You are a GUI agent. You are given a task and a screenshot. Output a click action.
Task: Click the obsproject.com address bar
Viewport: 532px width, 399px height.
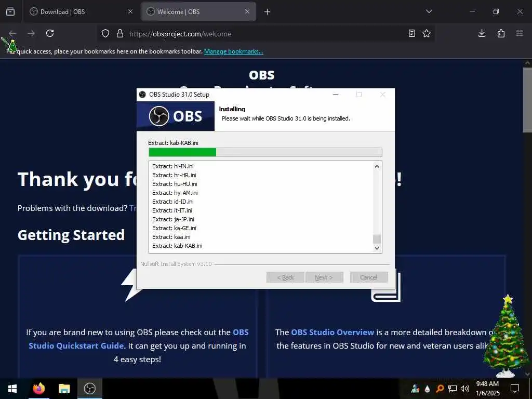point(264,34)
